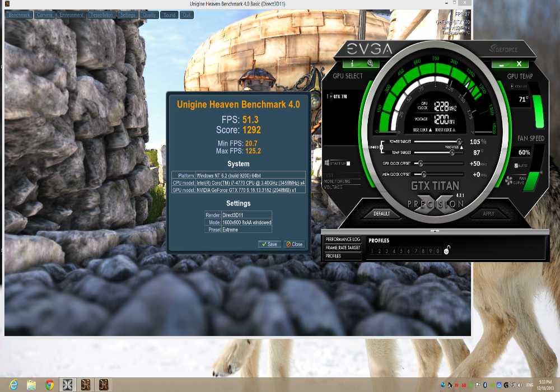Click the ENG language indicator
560x392 pixels.
pyautogui.click(x=530, y=385)
